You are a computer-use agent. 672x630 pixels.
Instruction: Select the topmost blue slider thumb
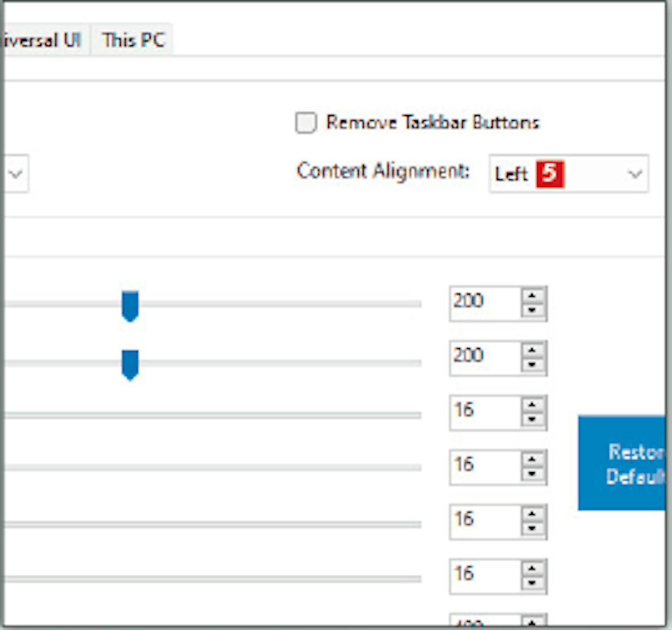[x=130, y=306]
